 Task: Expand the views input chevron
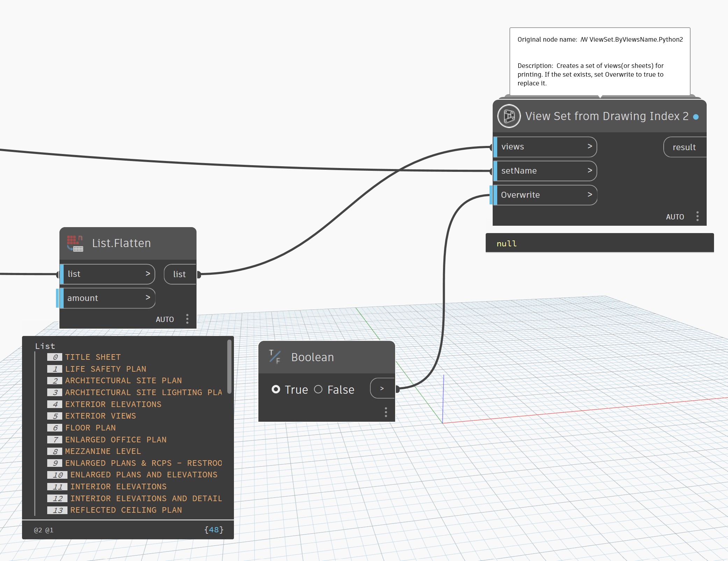point(590,147)
